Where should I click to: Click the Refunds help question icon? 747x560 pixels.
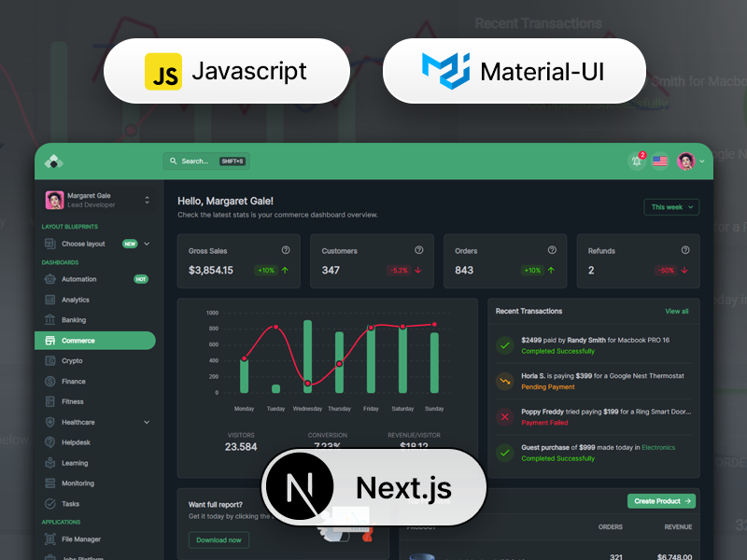coord(685,250)
